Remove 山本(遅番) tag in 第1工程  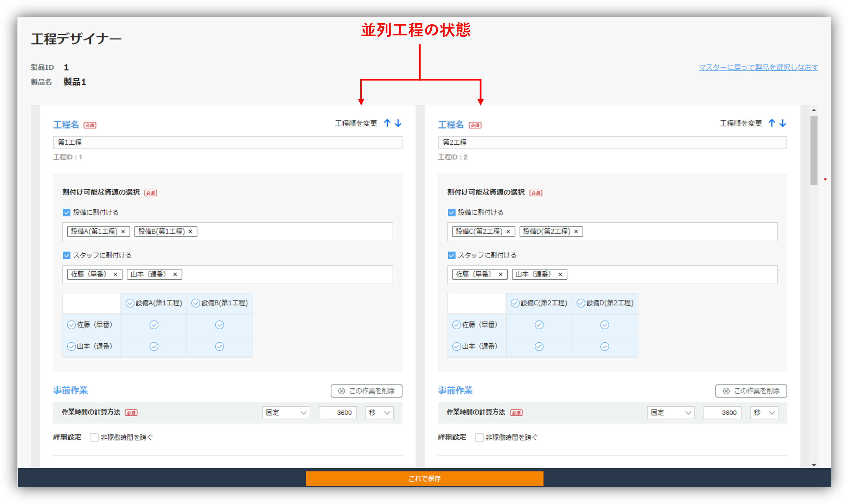(175, 275)
